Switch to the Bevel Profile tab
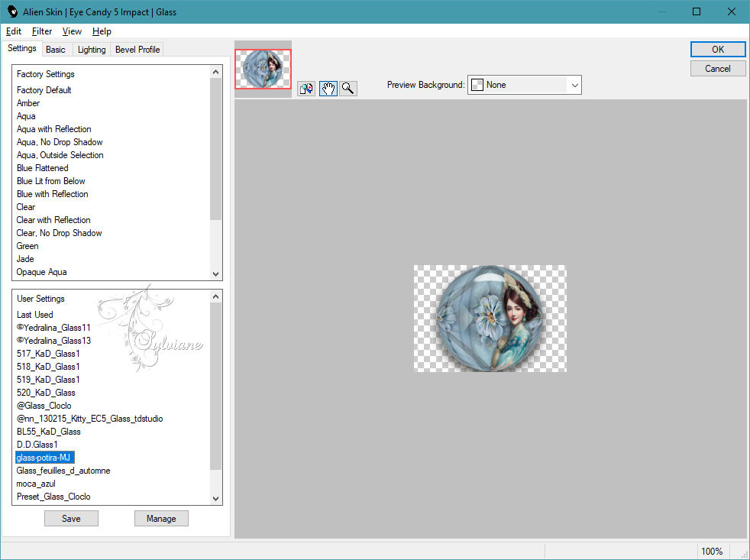The width and height of the screenshot is (750, 560). [x=137, y=50]
